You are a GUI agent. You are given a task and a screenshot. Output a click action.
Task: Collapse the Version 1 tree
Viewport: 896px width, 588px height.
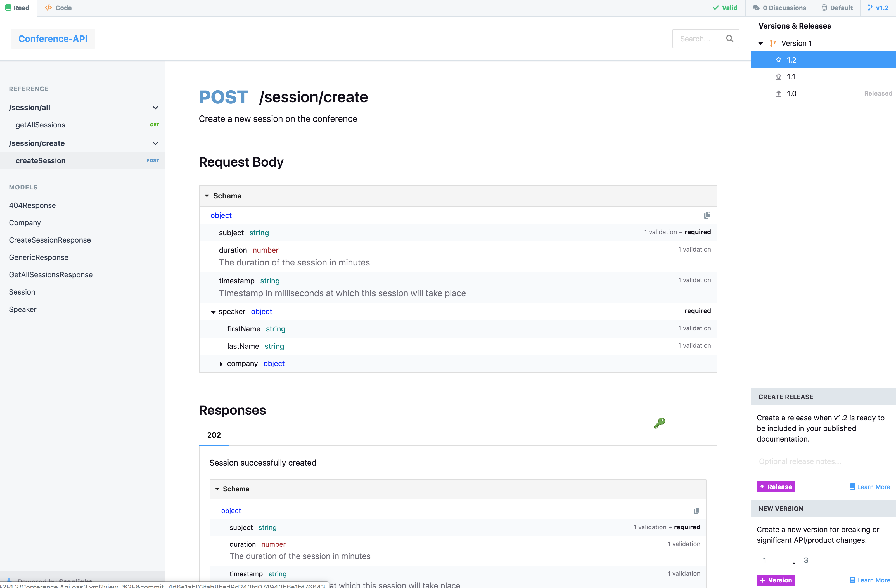(x=761, y=43)
